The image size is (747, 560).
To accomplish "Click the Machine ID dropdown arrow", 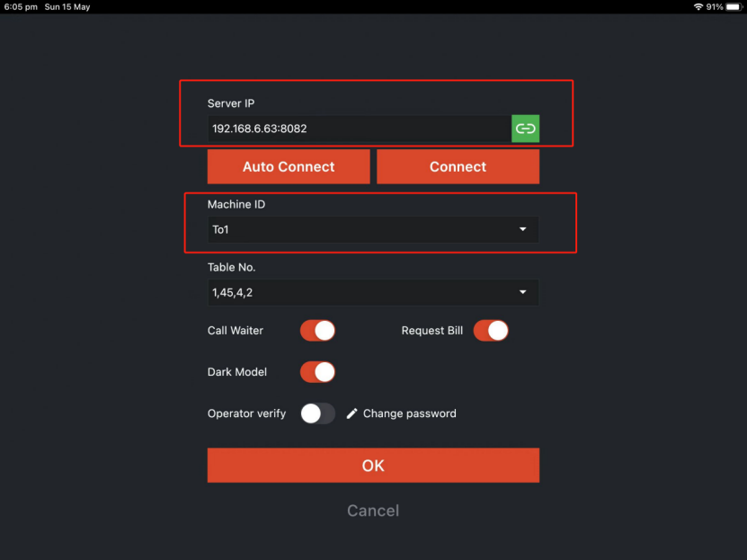I will [x=523, y=230].
